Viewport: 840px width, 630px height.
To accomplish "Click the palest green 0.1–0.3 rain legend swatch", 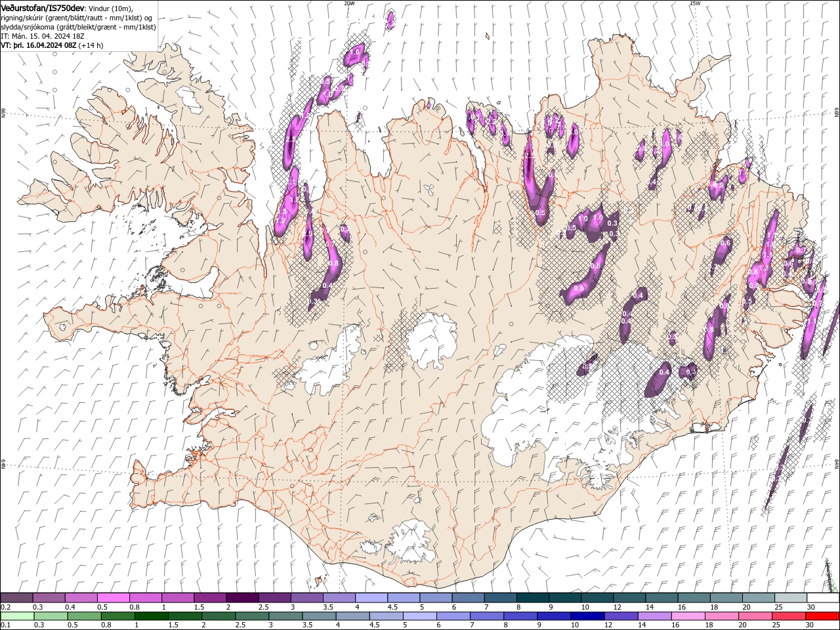I will point(17,616).
